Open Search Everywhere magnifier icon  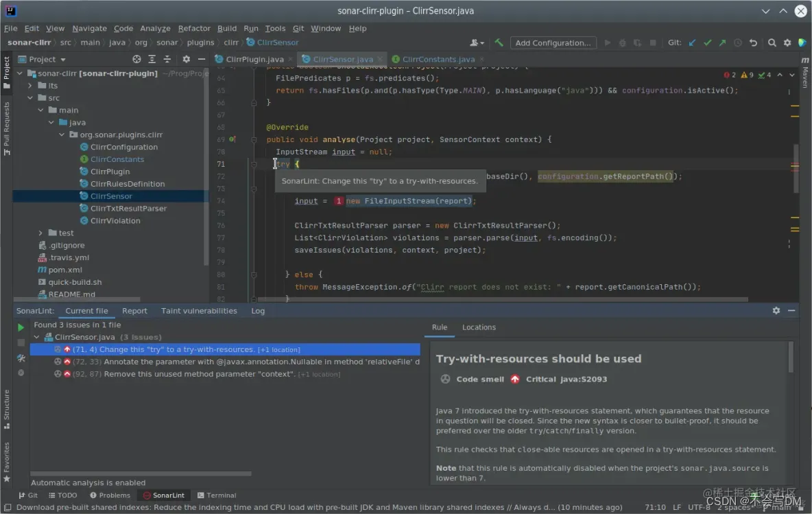(772, 43)
